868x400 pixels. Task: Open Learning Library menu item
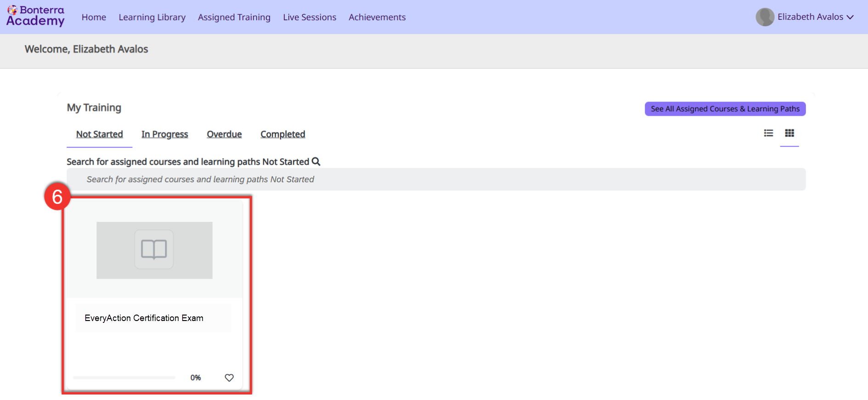pos(152,17)
